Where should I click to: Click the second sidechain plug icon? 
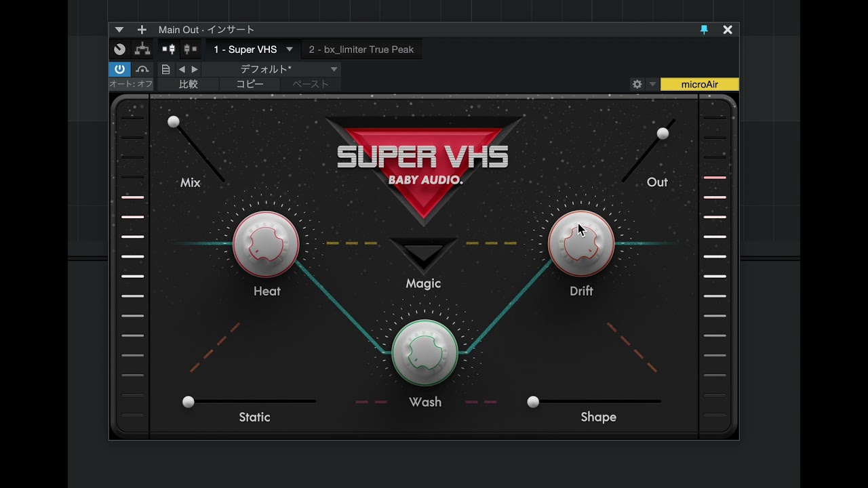(x=191, y=49)
